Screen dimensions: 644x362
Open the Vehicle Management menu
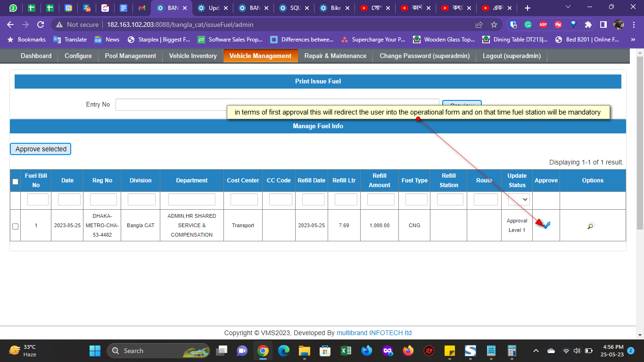(x=260, y=56)
